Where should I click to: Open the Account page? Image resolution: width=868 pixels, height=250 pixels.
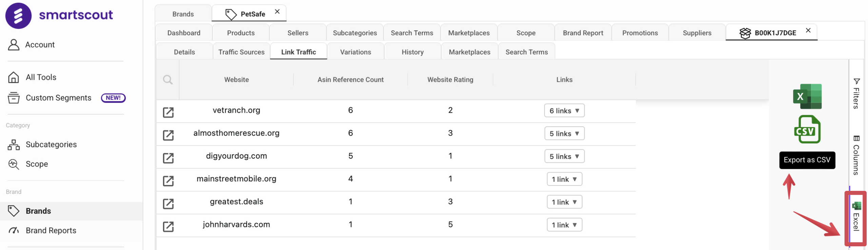[x=31, y=44]
